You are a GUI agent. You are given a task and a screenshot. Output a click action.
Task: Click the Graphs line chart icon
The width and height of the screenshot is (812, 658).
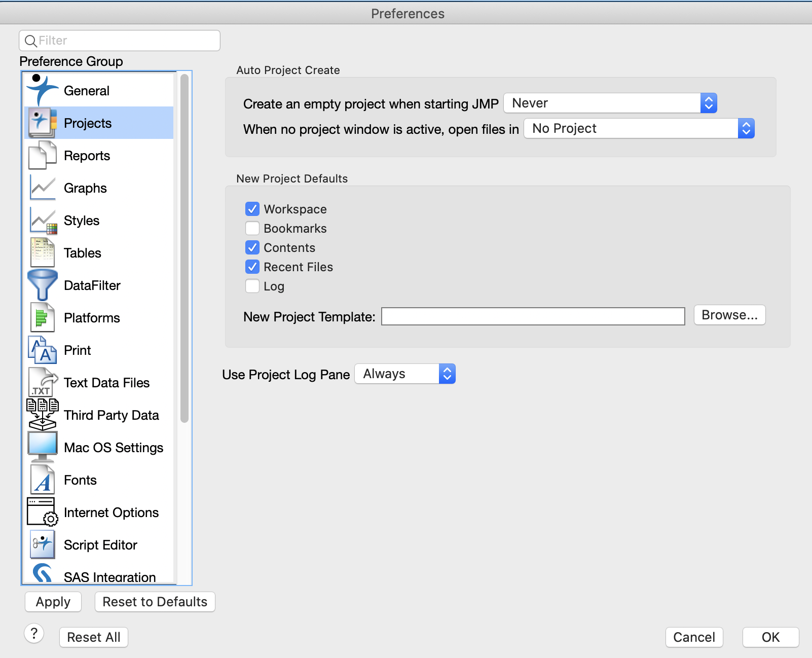43,188
